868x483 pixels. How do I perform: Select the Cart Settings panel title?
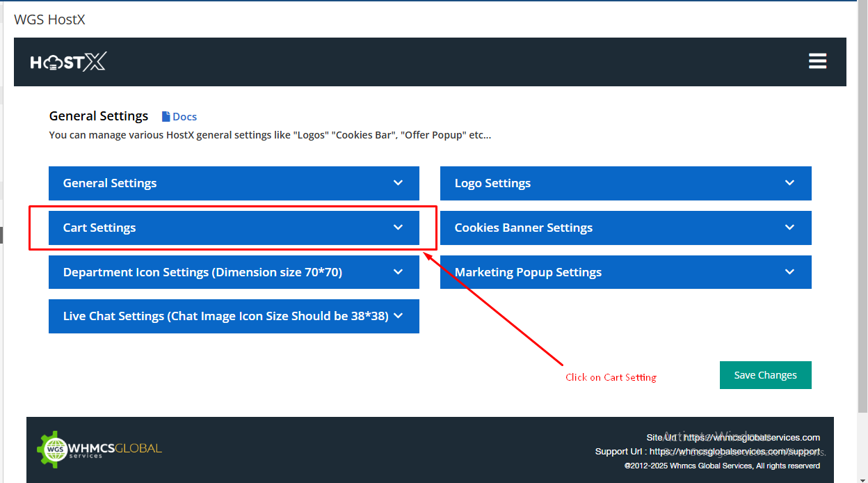99,228
